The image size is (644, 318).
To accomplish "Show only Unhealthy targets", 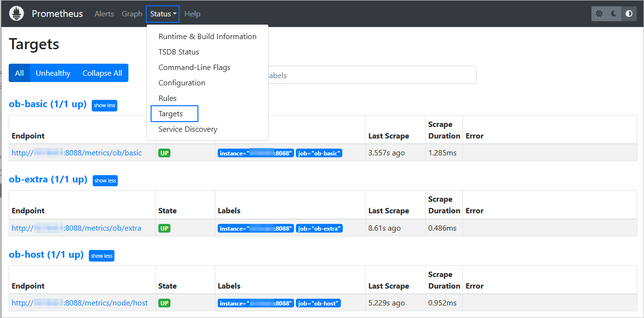I will click(x=53, y=73).
